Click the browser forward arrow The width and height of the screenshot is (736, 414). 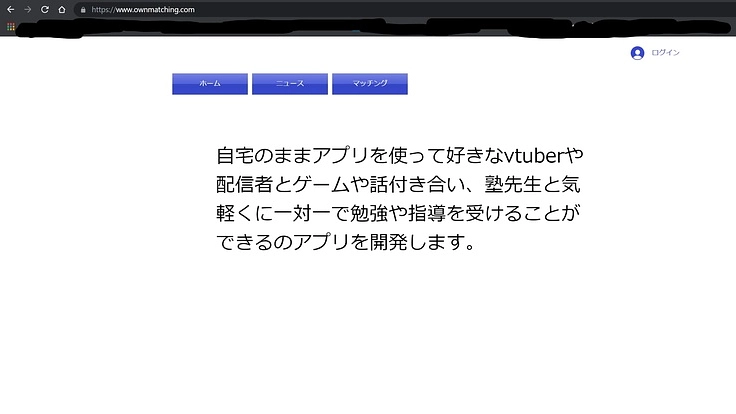tap(28, 9)
